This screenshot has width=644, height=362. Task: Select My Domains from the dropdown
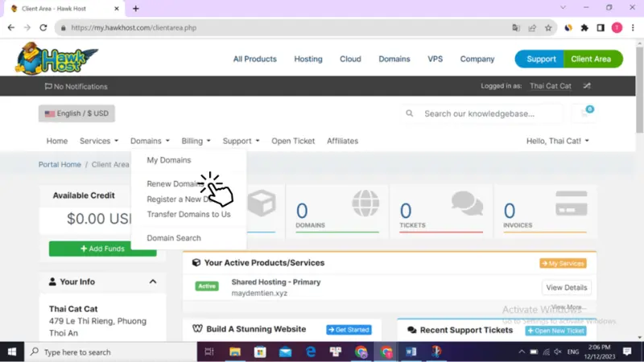tap(169, 160)
